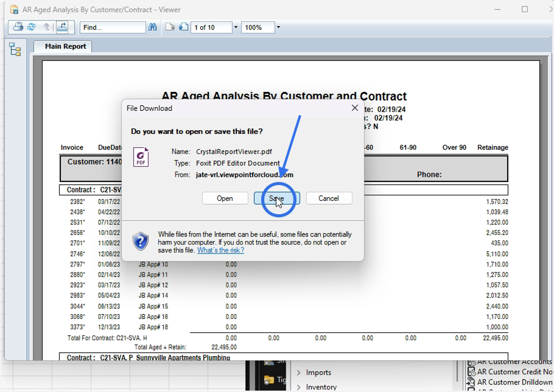
Task: Click due date 03/17/22
Action: click(109, 202)
